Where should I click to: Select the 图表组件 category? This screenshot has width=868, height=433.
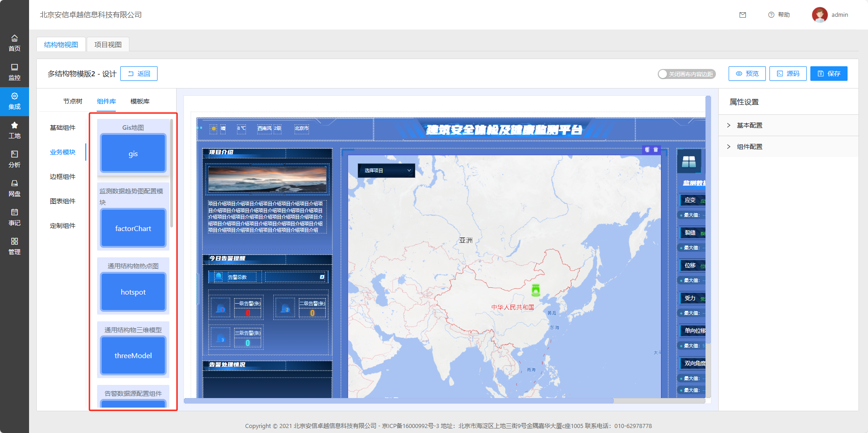[x=63, y=201]
